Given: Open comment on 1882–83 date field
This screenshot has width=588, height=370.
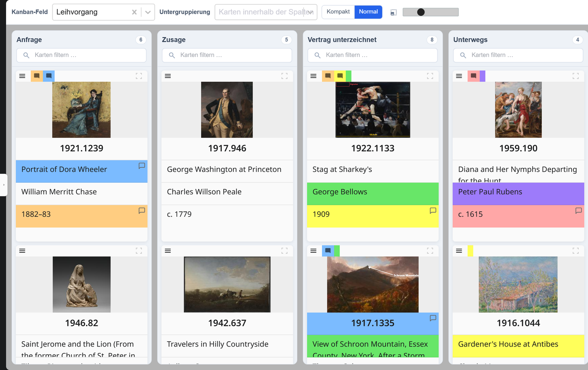Looking at the screenshot, I should [x=142, y=211].
